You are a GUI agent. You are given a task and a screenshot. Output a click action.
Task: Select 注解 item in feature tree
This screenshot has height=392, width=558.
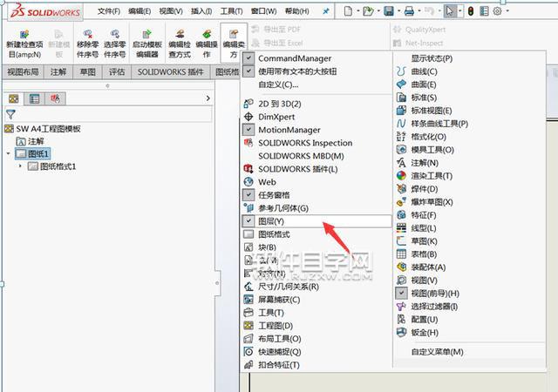point(30,141)
